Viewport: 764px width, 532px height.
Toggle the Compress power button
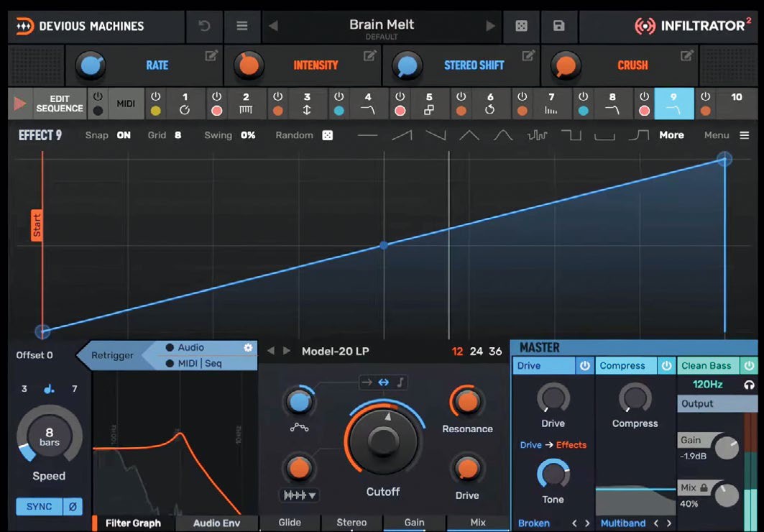click(x=666, y=365)
